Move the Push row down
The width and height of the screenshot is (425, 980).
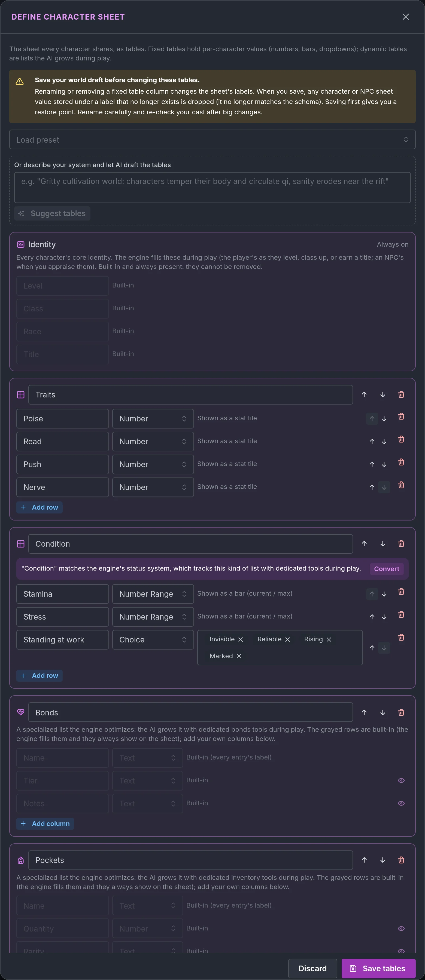[384, 464]
